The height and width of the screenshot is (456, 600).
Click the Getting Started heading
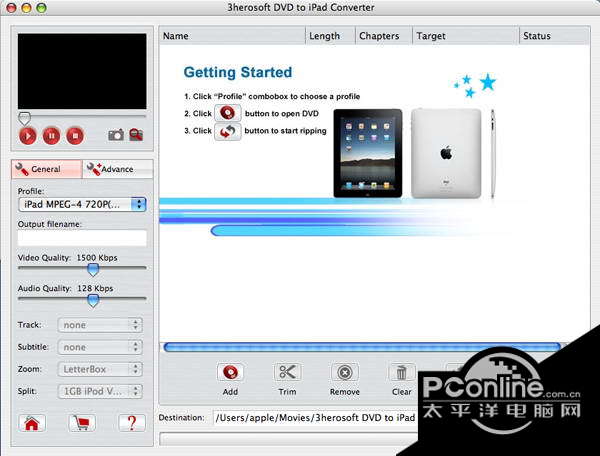click(x=238, y=72)
